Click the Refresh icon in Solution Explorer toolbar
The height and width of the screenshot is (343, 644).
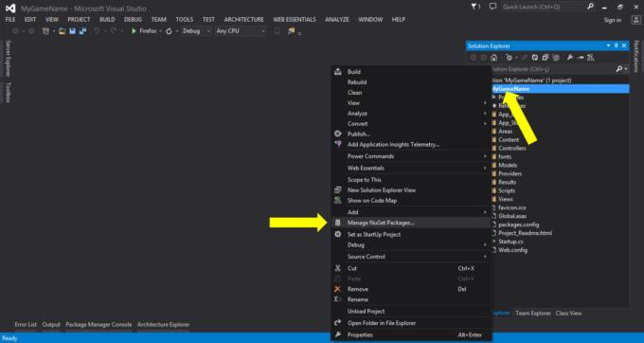pyautogui.click(x=535, y=58)
